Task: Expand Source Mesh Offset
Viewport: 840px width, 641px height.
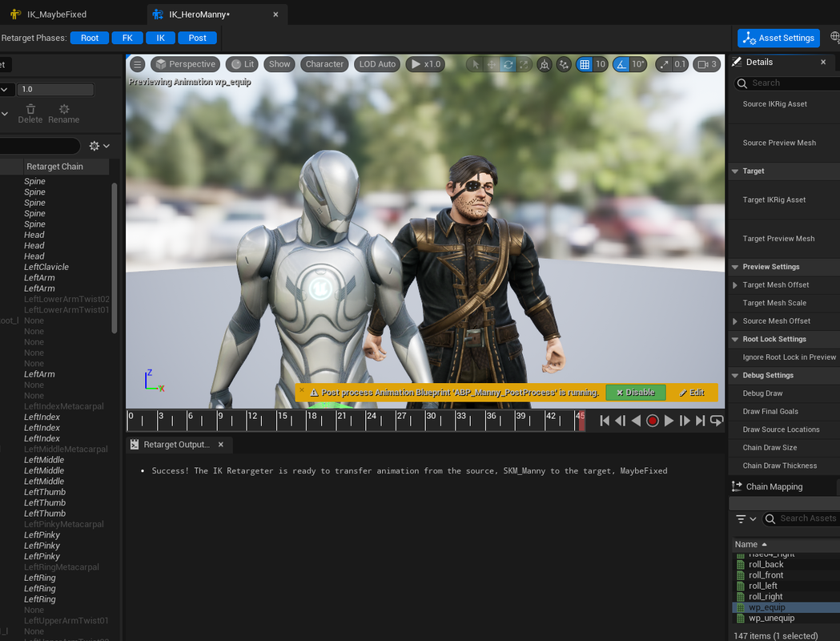Action: coord(735,321)
